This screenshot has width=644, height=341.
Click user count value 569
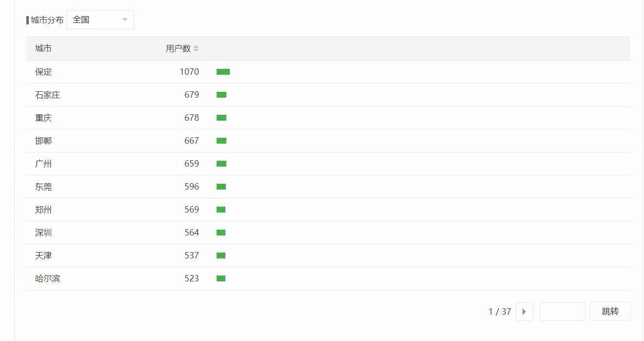192,210
